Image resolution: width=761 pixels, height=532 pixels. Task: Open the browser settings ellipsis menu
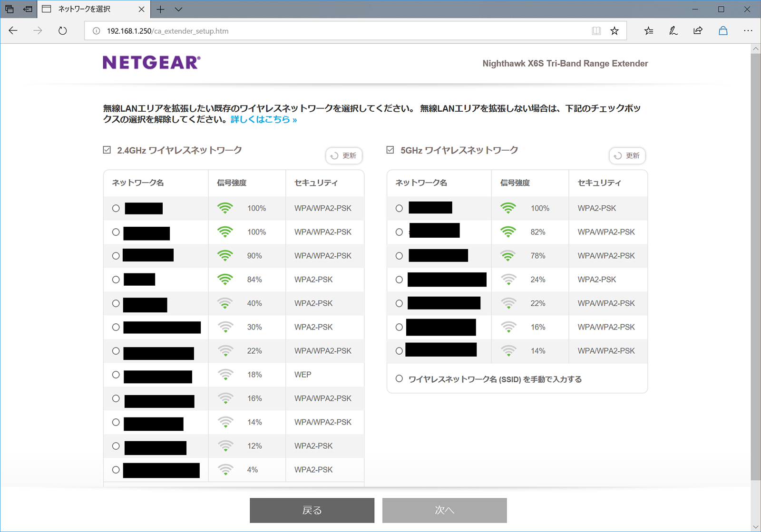[x=748, y=31]
